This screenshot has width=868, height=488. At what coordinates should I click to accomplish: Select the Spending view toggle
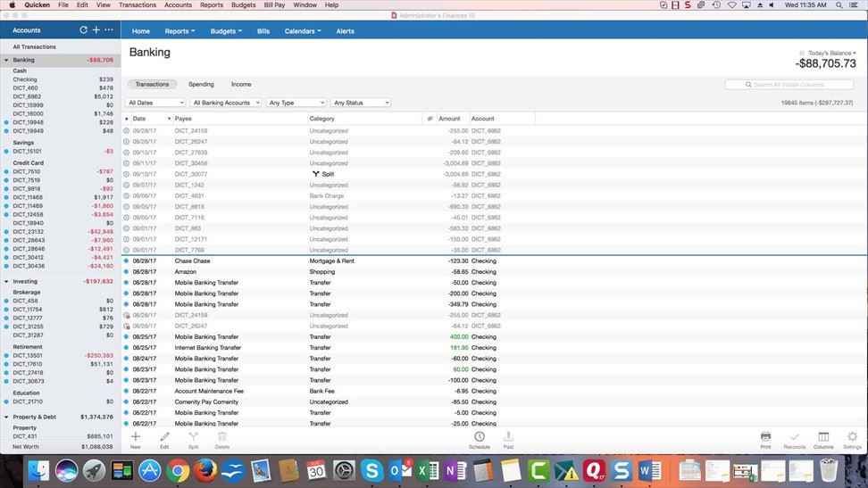point(201,85)
